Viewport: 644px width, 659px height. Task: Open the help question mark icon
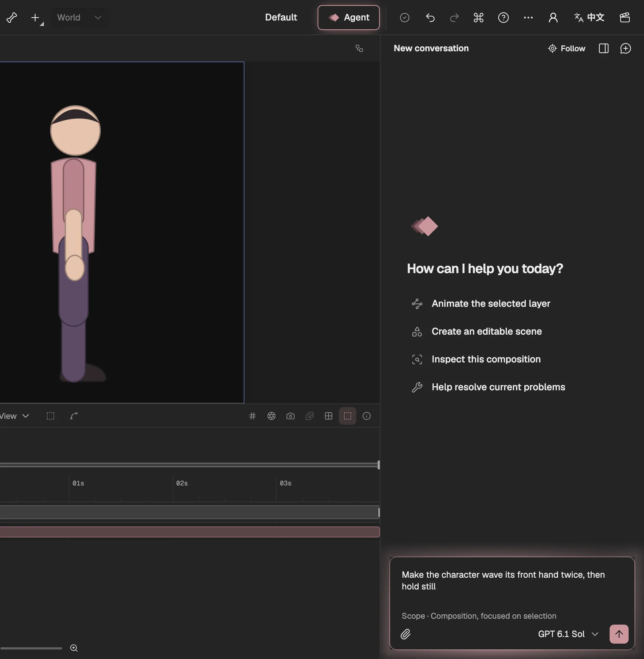coord(503,18)
